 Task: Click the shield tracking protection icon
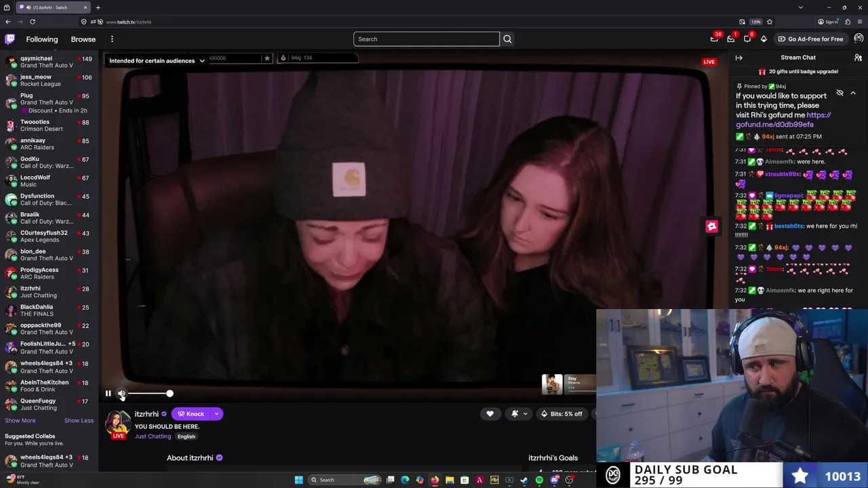(84, 22)
